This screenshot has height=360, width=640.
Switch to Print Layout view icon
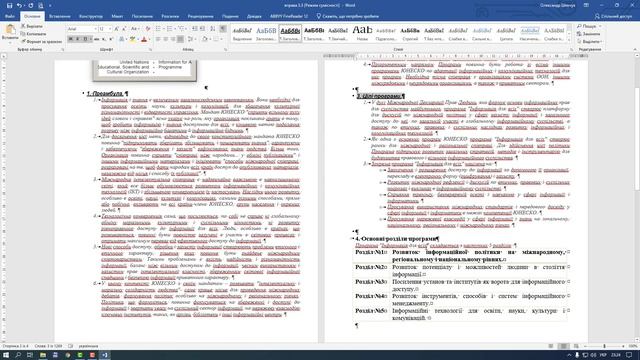(x=564, y=346)
